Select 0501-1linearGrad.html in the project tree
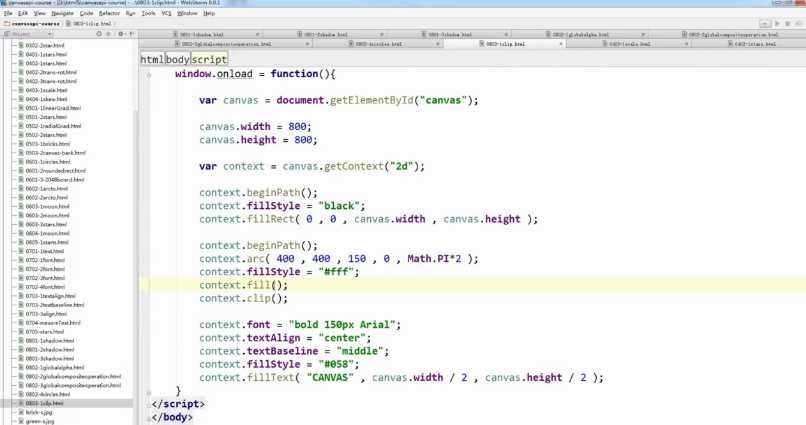The height and width of the screenshot is (425, 806). point(53,108)
